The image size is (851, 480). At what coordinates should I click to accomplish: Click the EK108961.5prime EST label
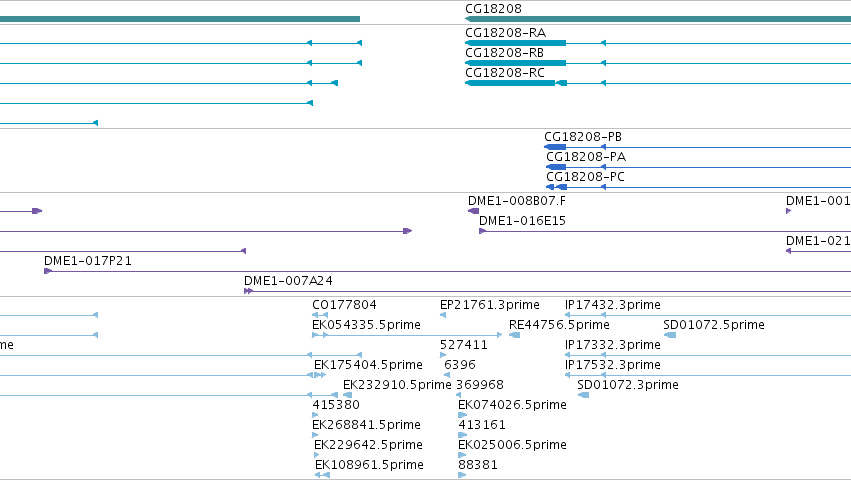(369, 466)
